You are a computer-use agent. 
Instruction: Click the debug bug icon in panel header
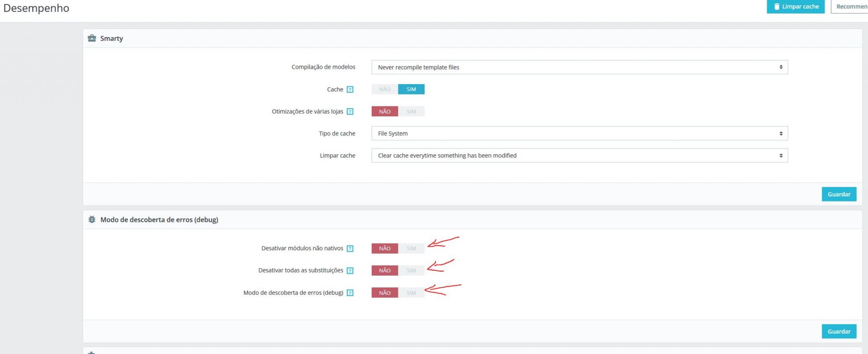pyautogui.click(x=92, y=220)
